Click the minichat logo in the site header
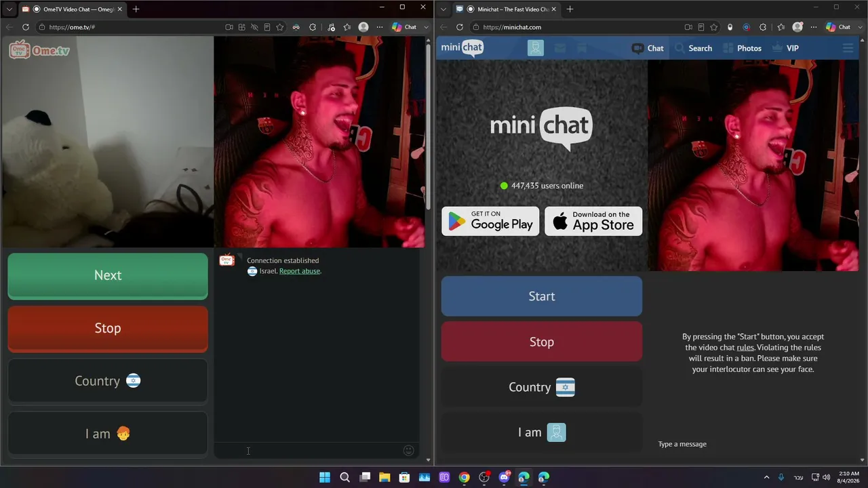 [462, 47]
